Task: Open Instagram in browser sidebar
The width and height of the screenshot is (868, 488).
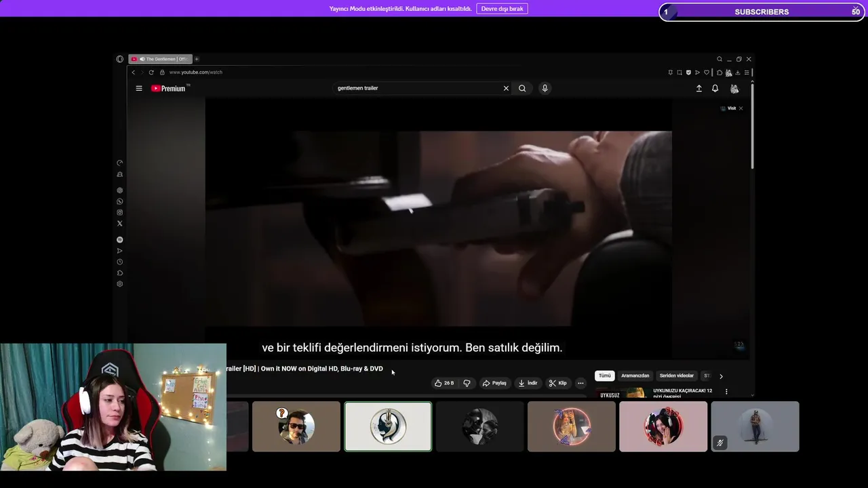Action: [120, 213]
